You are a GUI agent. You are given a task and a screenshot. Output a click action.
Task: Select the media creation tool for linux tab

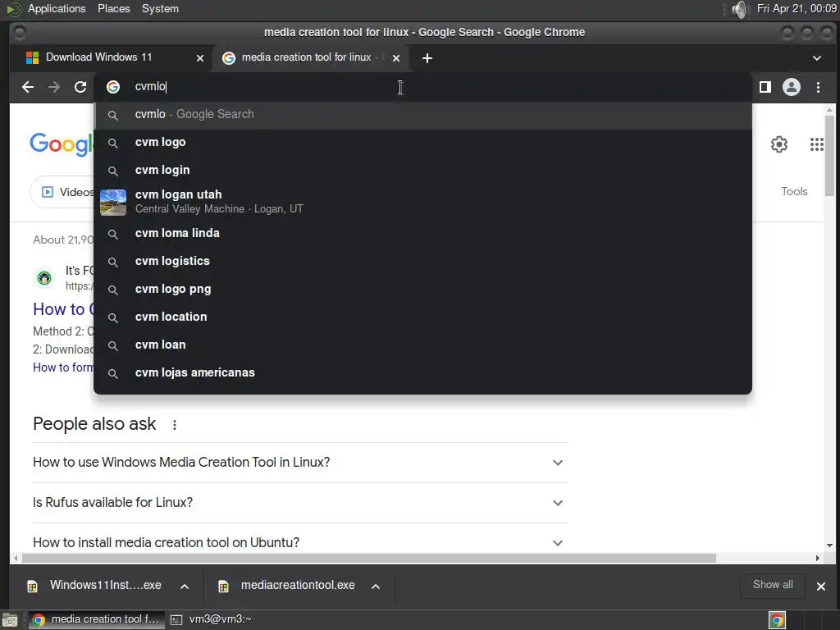click(x=311, y=57)
